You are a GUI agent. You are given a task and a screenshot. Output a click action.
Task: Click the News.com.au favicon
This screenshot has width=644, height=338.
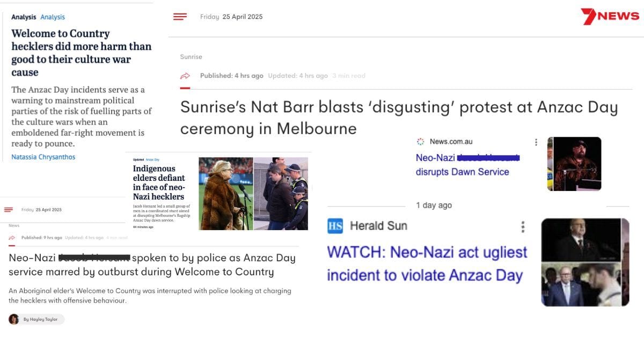point(420,141)
